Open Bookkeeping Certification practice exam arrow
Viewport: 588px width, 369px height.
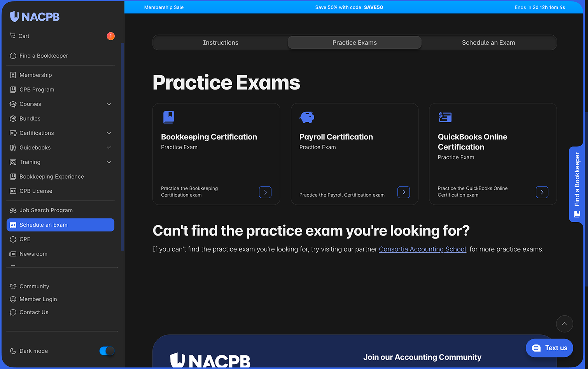point(265,192)
